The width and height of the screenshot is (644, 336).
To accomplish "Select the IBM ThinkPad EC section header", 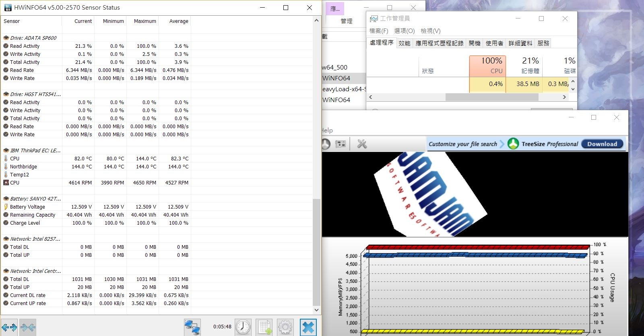I will (x=35, y=150).
